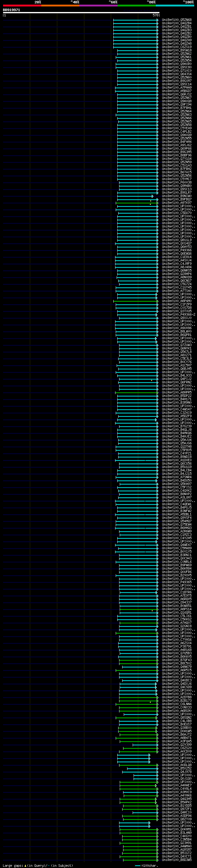This screenshot has height=868, width=197.
Task: Select the UniRef100_A0CD09 hit label
Action: click(x=177, y=751)
